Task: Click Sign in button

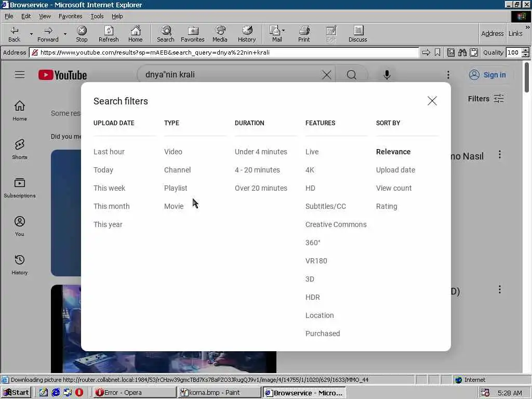Action: [x=487, y=75]
